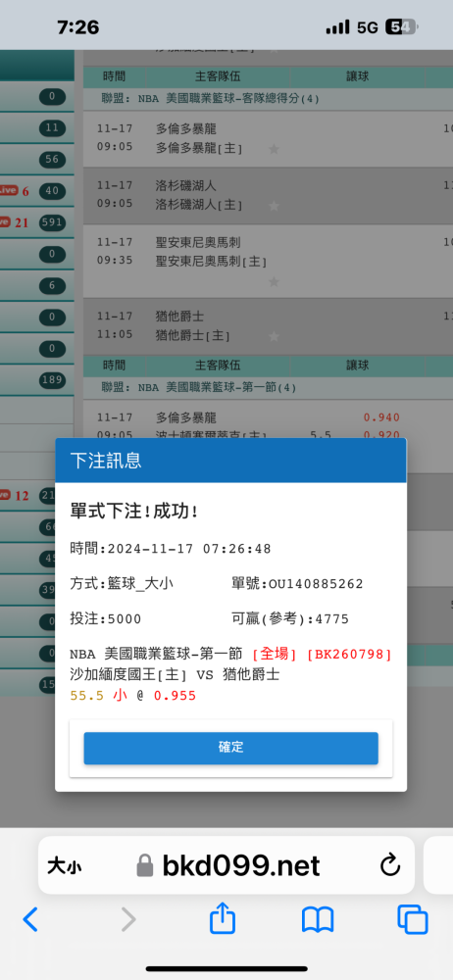Viewport: 453px width, 980px height.
Task: Tap the red [全場] tag
Action: coord(275,655)
